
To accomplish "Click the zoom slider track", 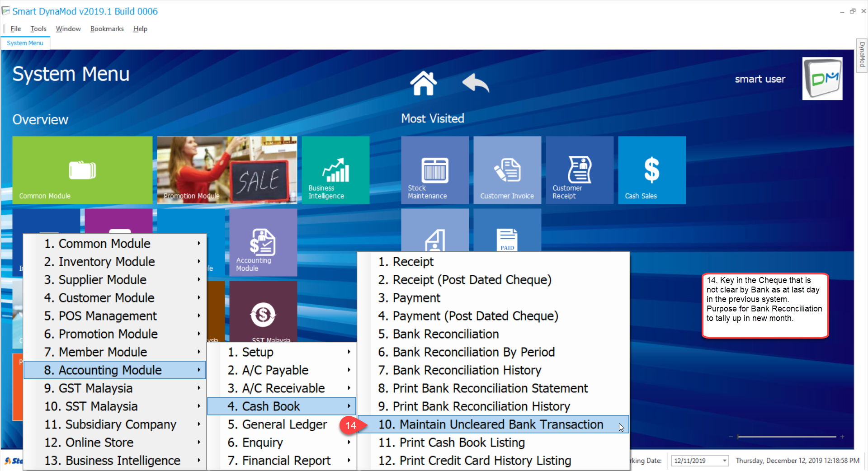I will pos(787,437).
